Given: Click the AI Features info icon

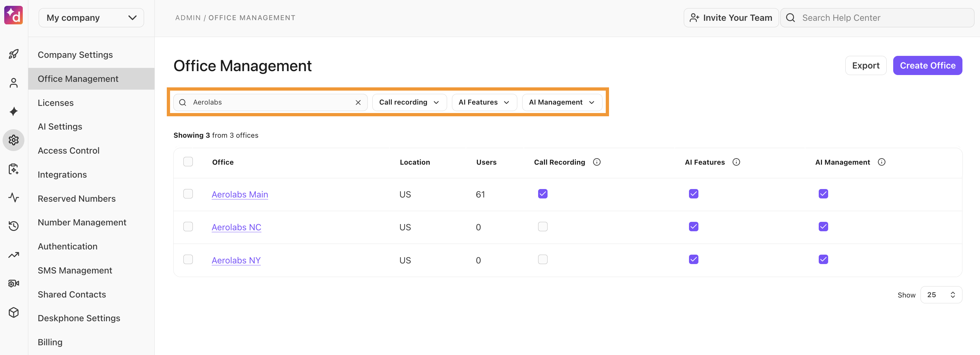Looking at the screenshot, I should (736, 162).
